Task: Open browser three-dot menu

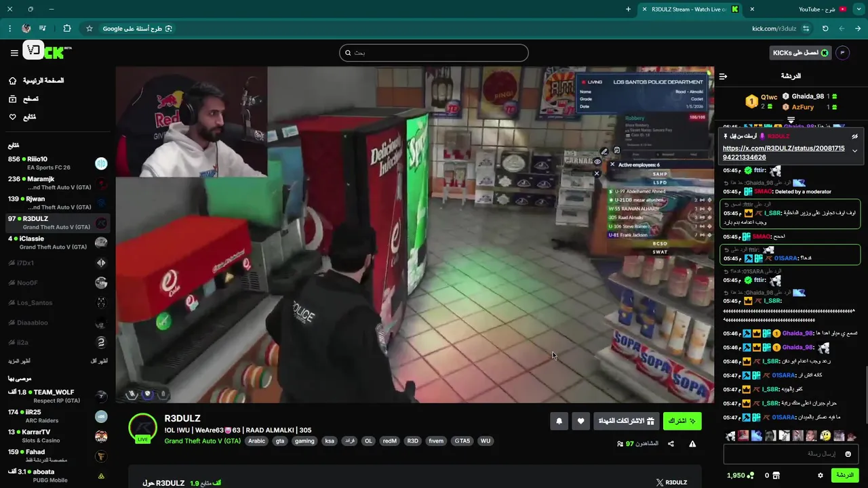Action: pos(9,28)
